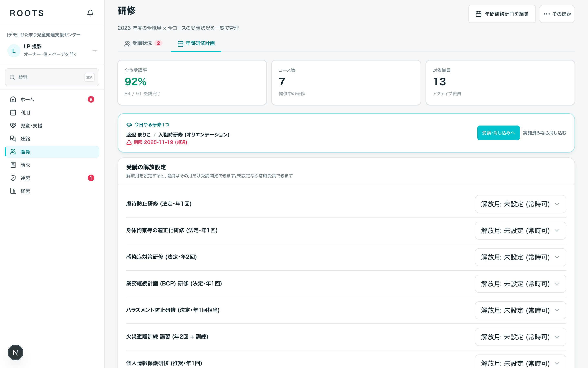This screenshot has height=368, width=588.
Task: Open the notifications bell
Action: point(90,13)
